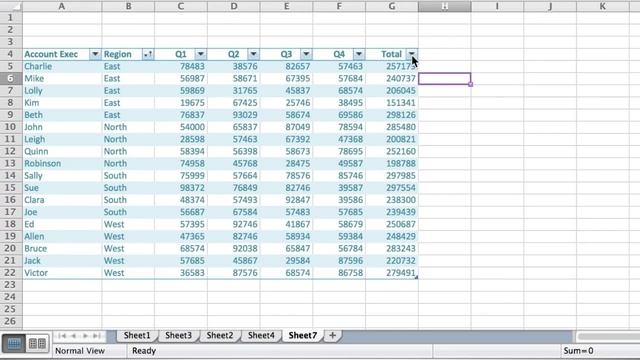Open Region sort filter dropdown
This screenshot has width=640, height=360.
(148, 54)
